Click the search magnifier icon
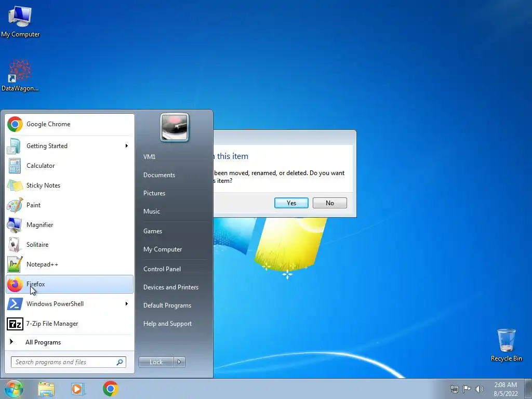 [x=120, y=362]
